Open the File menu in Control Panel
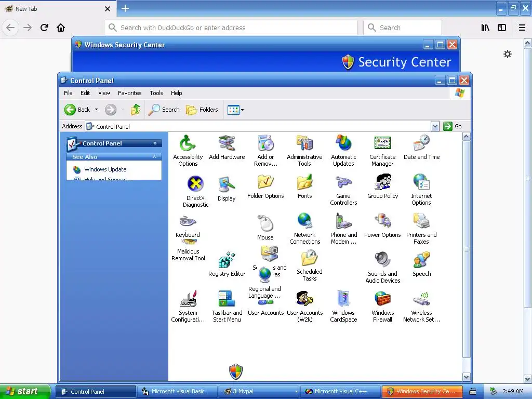 coord(68,93)
